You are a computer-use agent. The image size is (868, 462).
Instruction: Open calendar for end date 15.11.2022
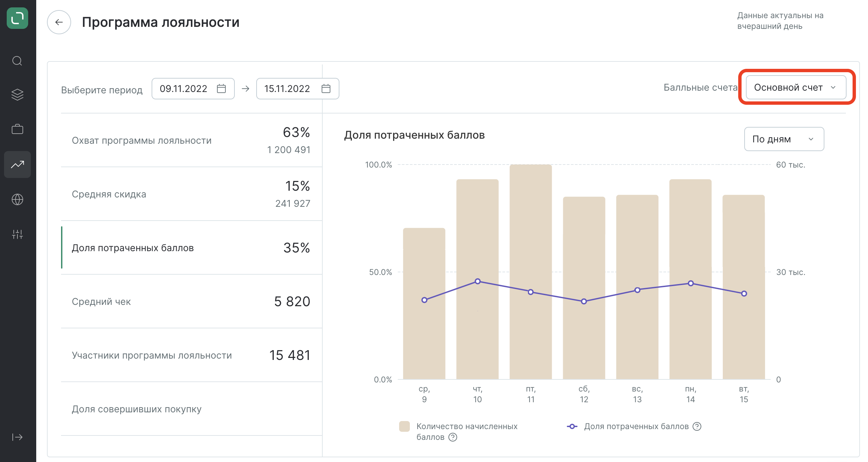[x=326, y=89]
